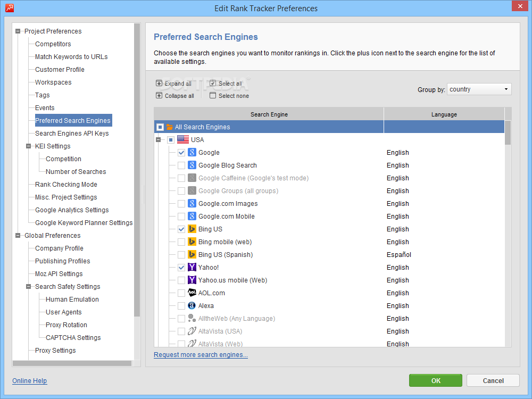Screen dimensions: 532x399
Task: Click the Google search engine icon
Action: click(x=192, y=152)
